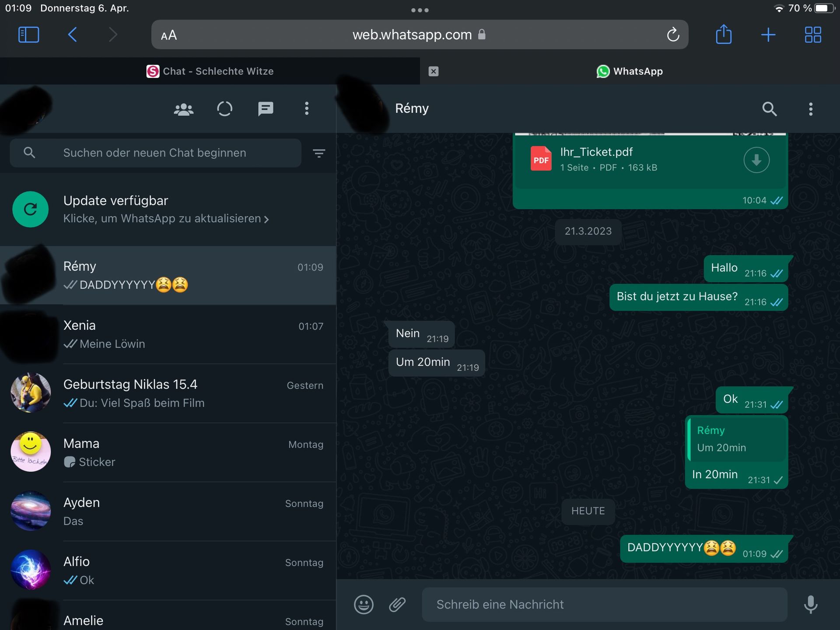Start a new chat via message icon
840x630 pixels.
click(x=266, y=109)
